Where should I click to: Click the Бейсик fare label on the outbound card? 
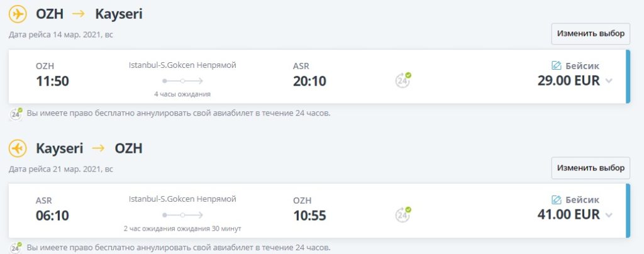[x=582, y=65]
